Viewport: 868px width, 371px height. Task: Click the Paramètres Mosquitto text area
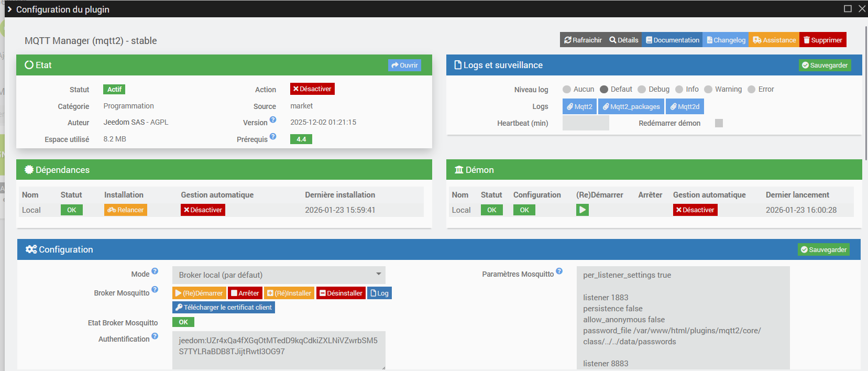point(683,318)
